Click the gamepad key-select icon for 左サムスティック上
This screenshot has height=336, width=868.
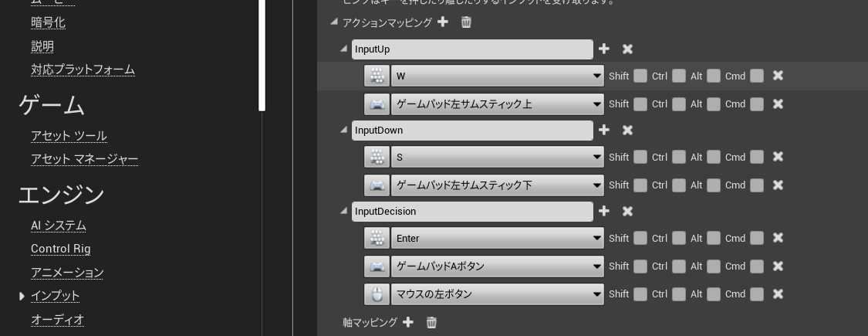coord(377,104)
